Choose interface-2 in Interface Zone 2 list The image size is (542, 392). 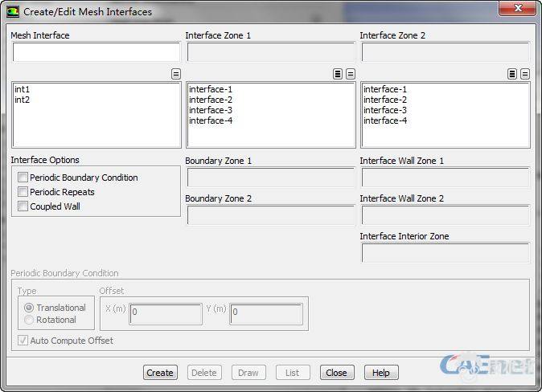[385, 100]
